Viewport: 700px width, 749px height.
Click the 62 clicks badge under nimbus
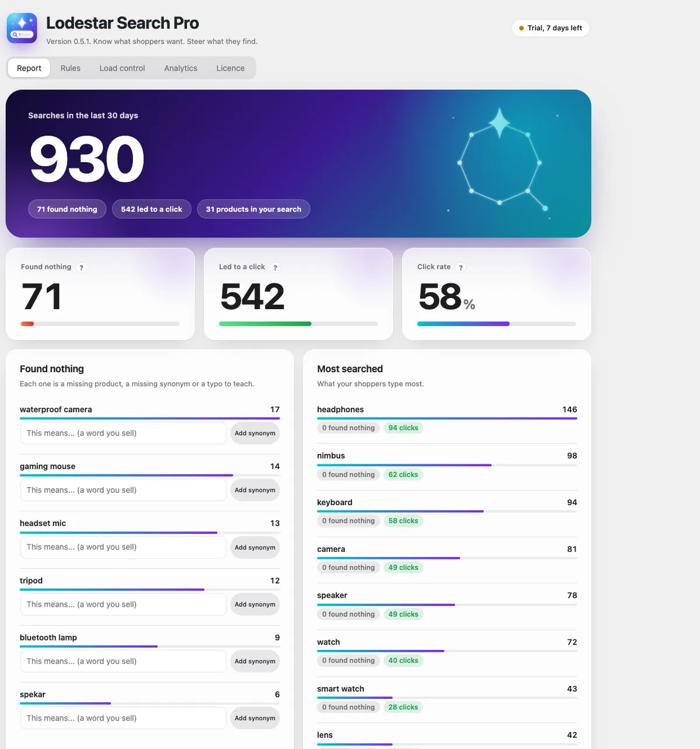[x=403, y=475]
